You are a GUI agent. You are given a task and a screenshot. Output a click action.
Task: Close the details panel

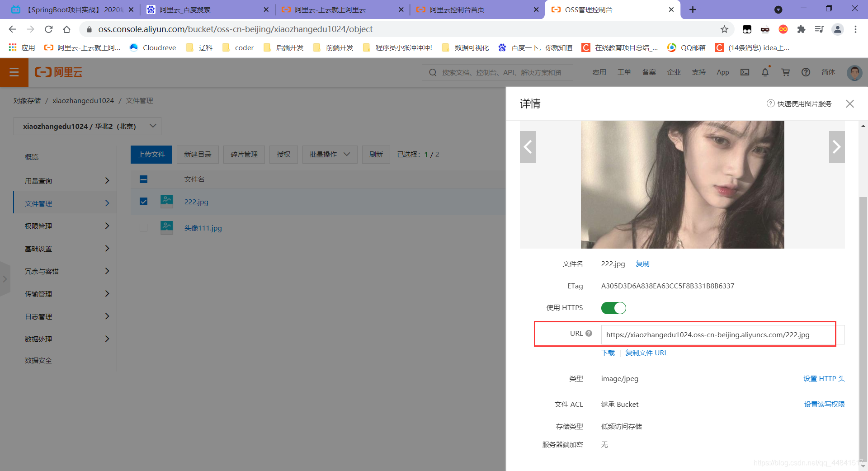pyautogui.click(x=850, y=104)
